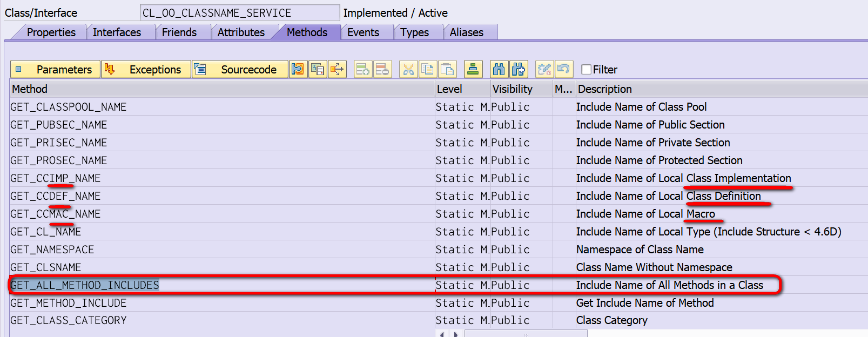Switch to the Attributes tab
868x337 pixels.
pos(241,32)
